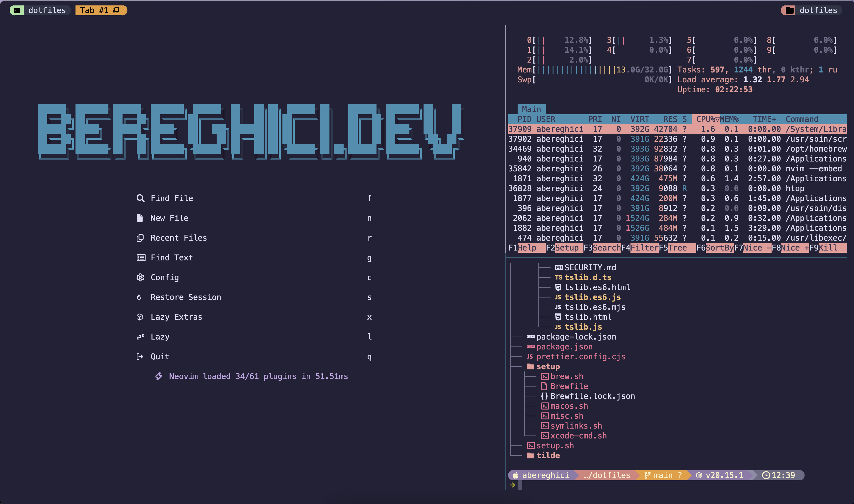Click the Find Text list icon
This screenshot has width=854, height=504.
[x=141, y=258]
